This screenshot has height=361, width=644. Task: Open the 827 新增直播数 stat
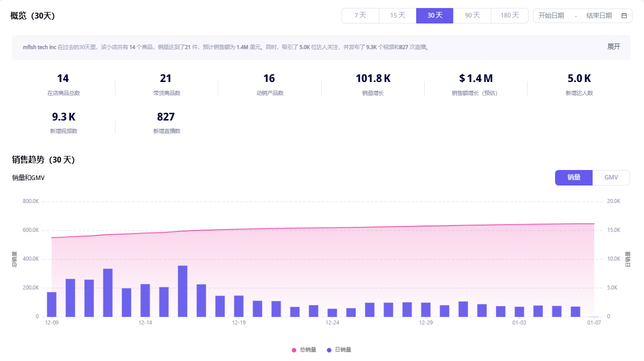point(166,117)
